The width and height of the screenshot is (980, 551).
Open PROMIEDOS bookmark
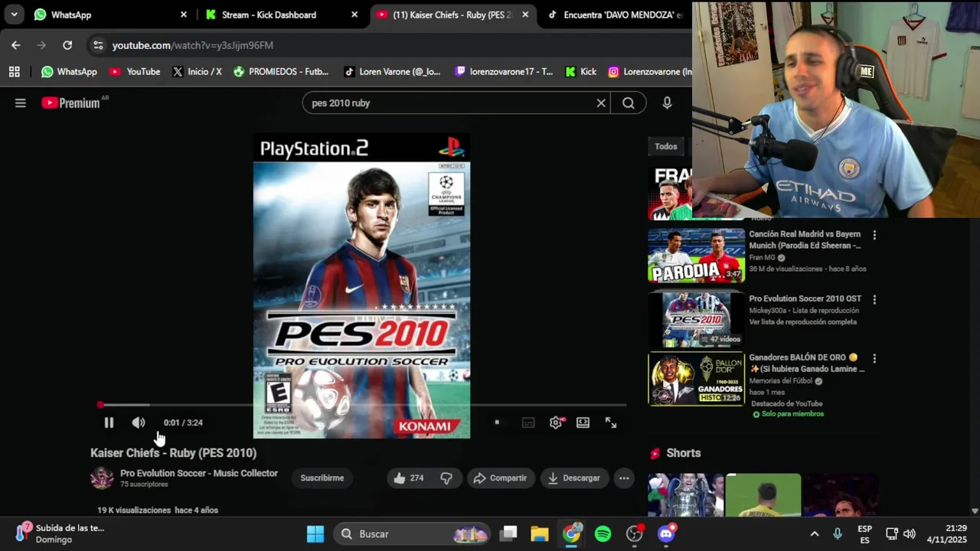[x=281, y=72]
